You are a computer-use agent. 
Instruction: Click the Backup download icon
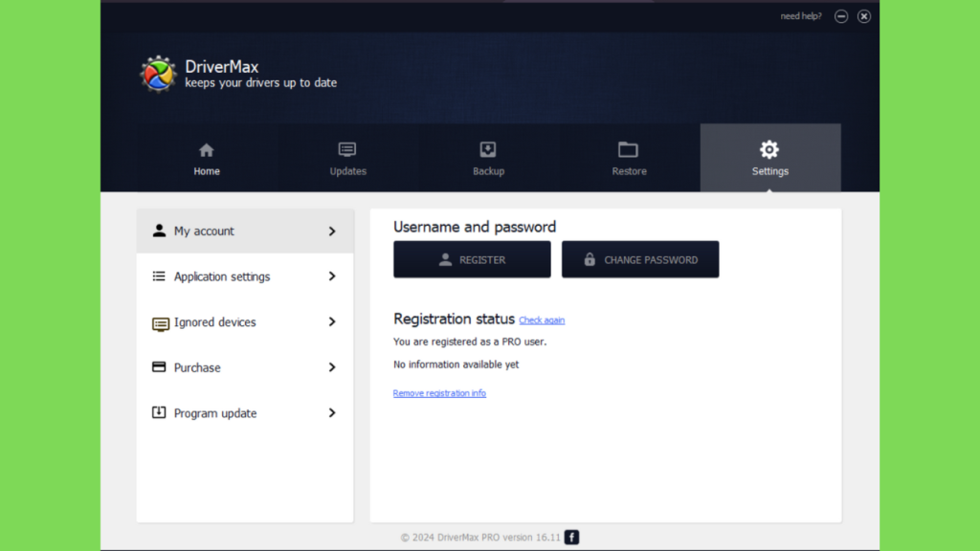[x=488, y=150]
